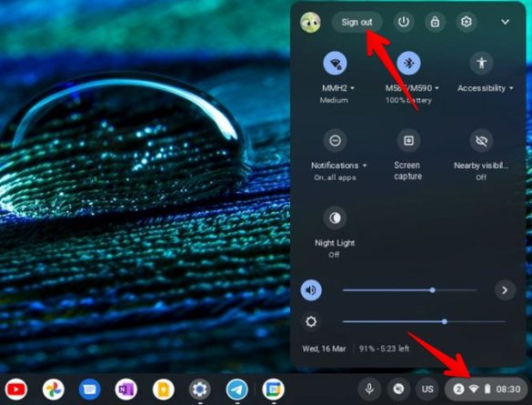The width and height of the screenshot is (532, 405).
Task: Open Screen capture tool
Action: coord(408,140)
